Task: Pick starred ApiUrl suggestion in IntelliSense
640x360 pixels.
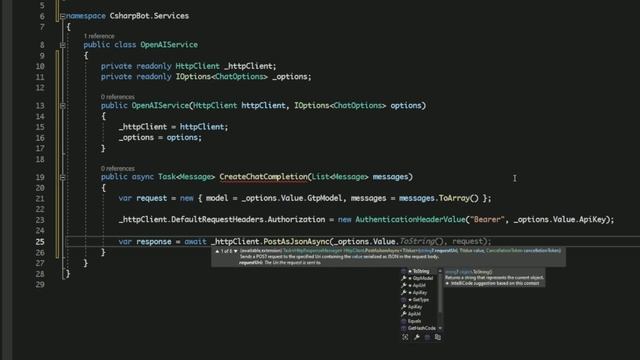Action: click(x=418, y=285)
